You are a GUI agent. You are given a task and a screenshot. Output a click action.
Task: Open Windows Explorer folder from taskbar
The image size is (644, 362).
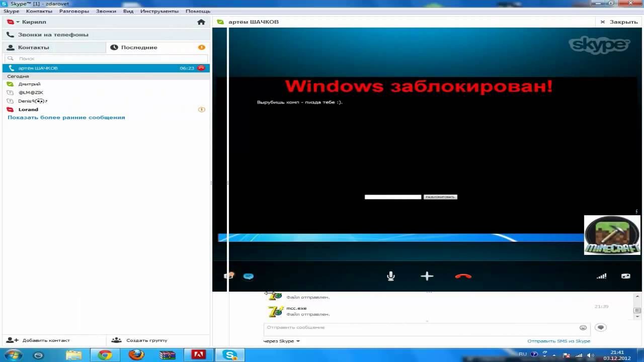[73, 354]
